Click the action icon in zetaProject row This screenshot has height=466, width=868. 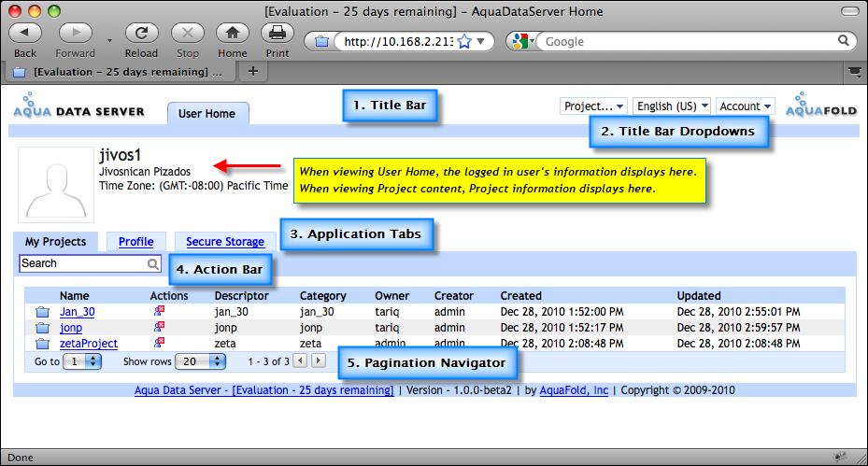point(160,342)
